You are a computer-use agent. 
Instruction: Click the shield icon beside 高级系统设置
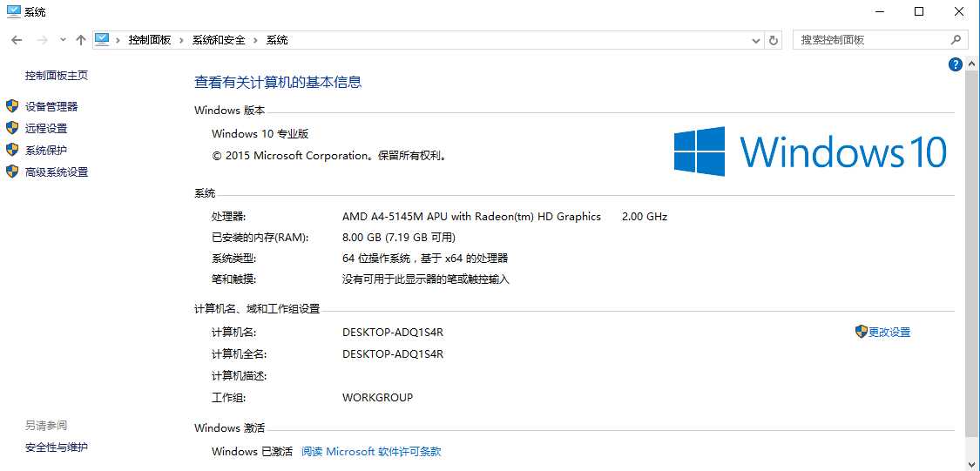coord(12,172)
